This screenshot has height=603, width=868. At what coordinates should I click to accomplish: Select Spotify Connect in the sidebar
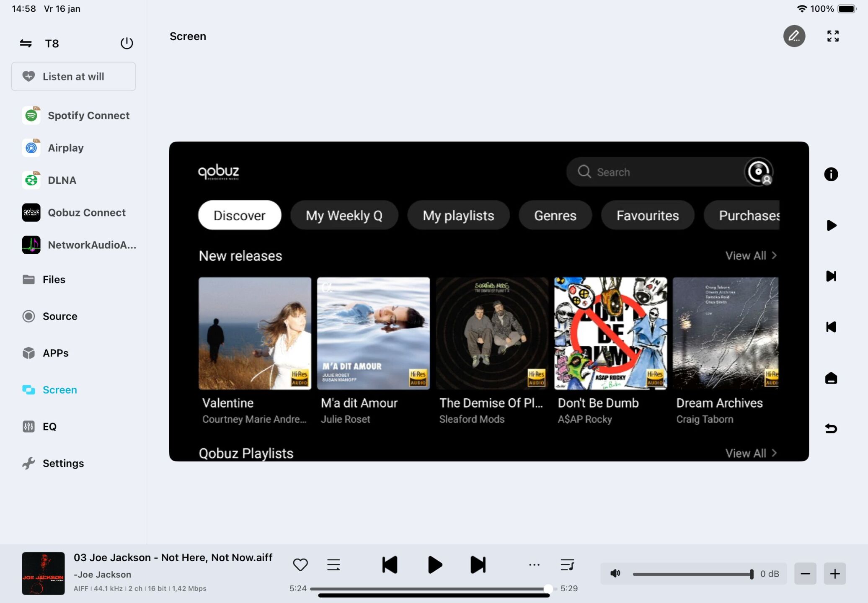(76, 115)
